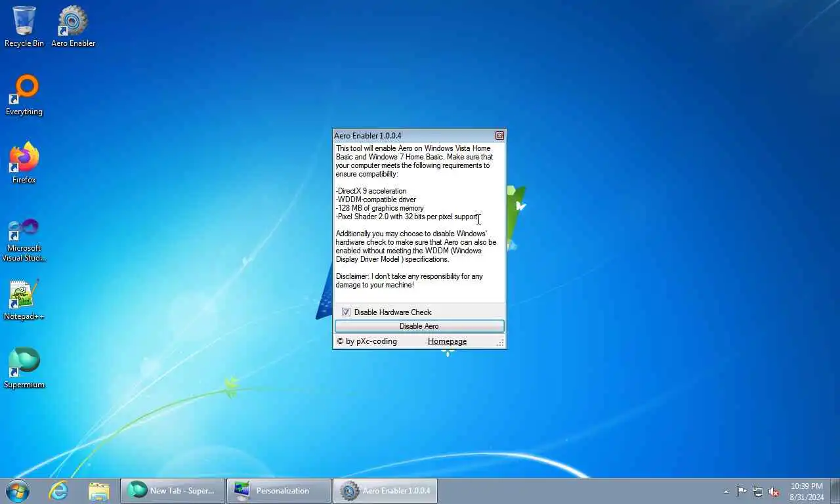Select the Aero Enabler desktop shortcut

[x=73, y=26]
